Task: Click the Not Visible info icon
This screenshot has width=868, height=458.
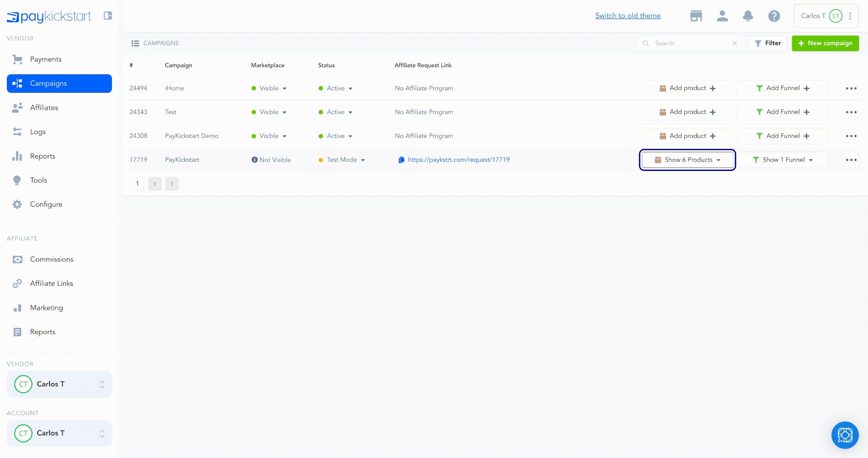Action: tap(255, 160)
